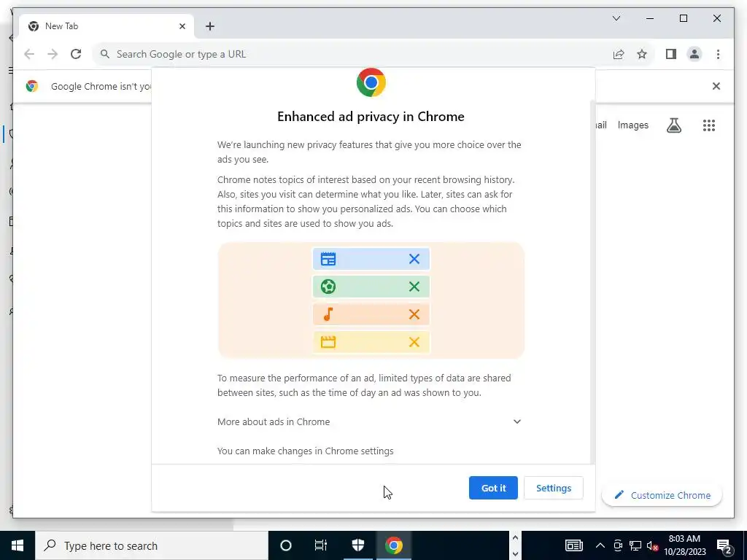747x560 pixels.
Task: Open the Customize Chrome panel
Action: [x=662, y=495]
